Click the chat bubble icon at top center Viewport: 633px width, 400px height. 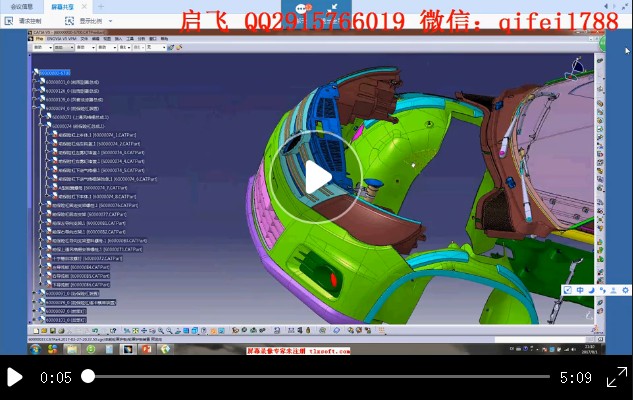coord(300,8)
